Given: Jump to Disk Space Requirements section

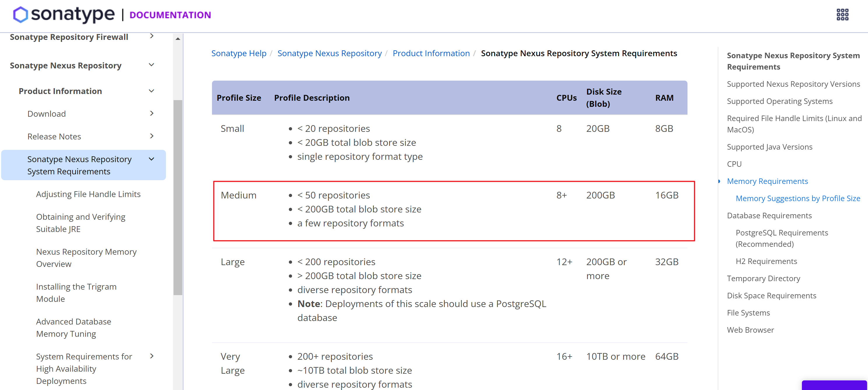Looking at the screenshot, I should click(771, 296).
